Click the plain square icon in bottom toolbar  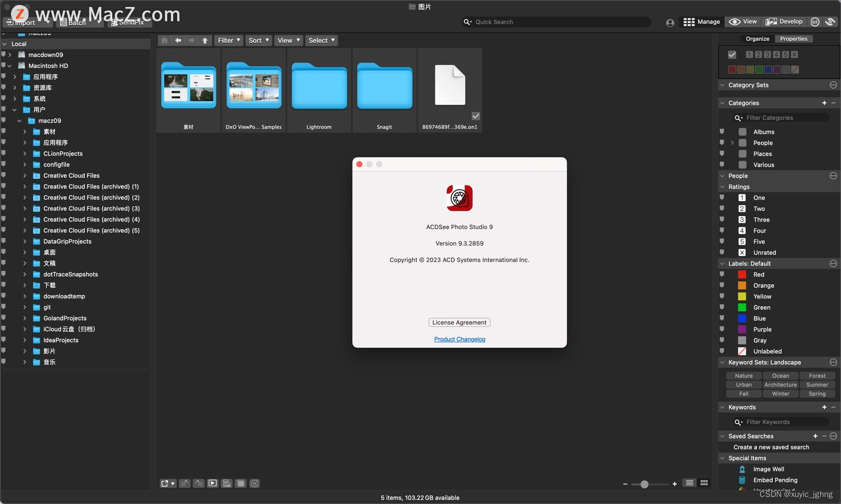[x=241, y=484]
